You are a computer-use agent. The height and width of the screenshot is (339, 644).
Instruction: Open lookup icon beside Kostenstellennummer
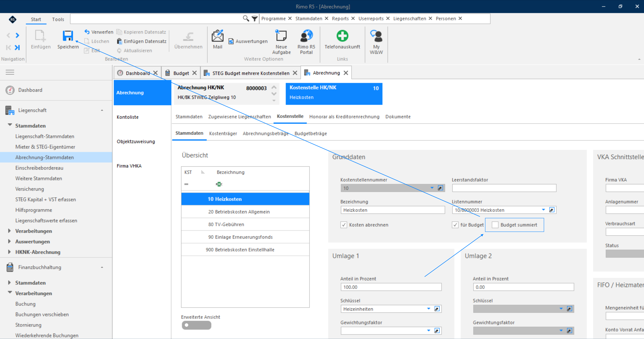click(440, 188)
